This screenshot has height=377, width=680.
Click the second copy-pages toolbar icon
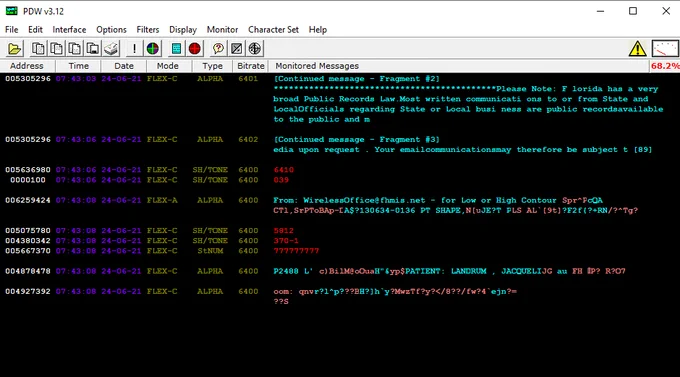[56, 49]
